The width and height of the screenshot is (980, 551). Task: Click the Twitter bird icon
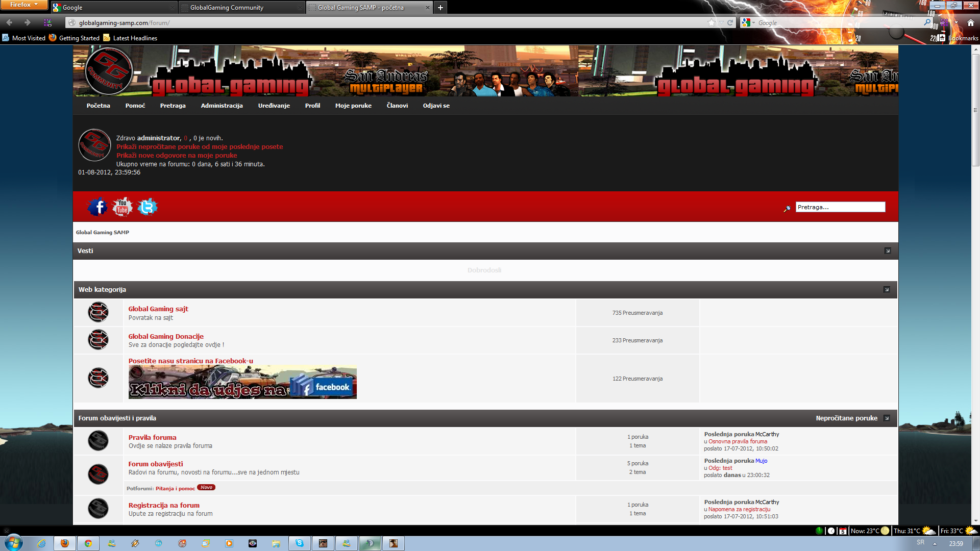[x=148, y=207]
